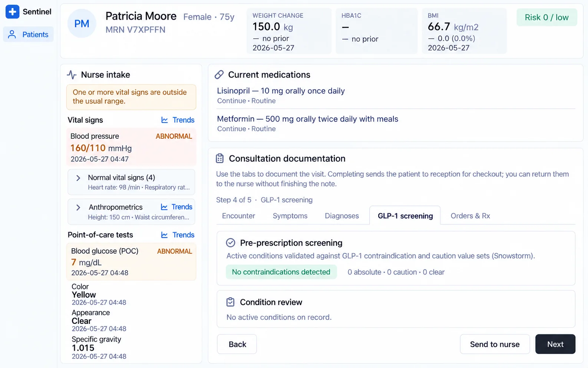The height and width of the screenshot is (368, 588).
Task: Select the GLP-1 screening tab
Action: [405, 216]
